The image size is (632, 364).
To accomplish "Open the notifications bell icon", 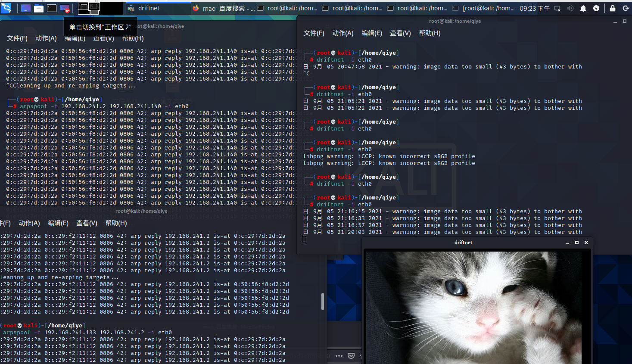I will pos(583,8).
